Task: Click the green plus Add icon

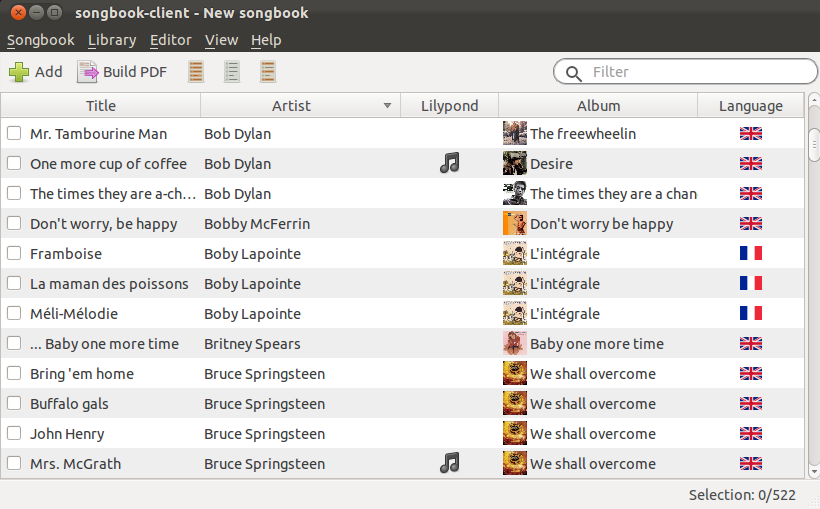Action: click(19, 72)
